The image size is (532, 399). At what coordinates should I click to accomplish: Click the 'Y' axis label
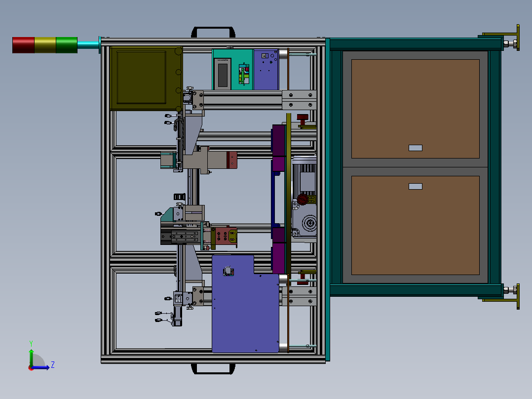coord(31,343)
